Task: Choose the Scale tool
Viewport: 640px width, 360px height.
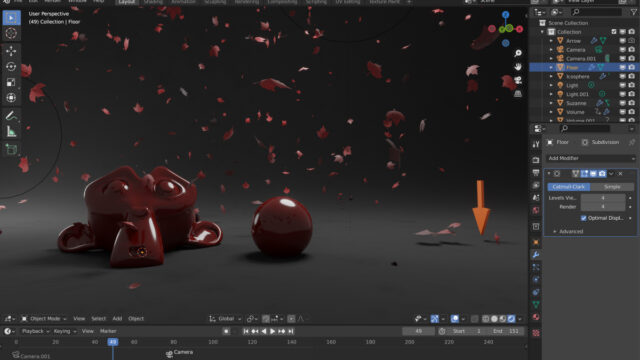Action: [11, 82]
